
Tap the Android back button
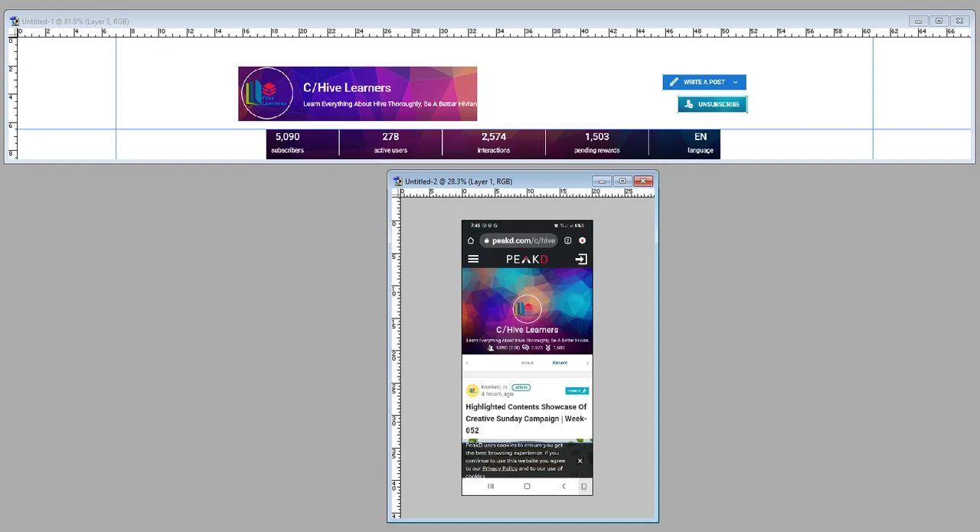click(x=563, y=486)
